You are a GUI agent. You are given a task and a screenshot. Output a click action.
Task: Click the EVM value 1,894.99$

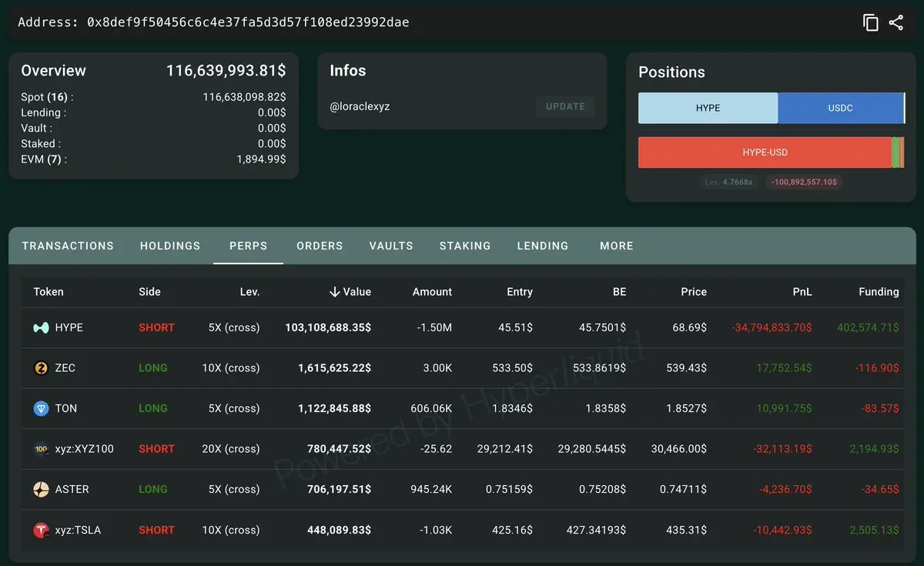[x=261, y=159]
